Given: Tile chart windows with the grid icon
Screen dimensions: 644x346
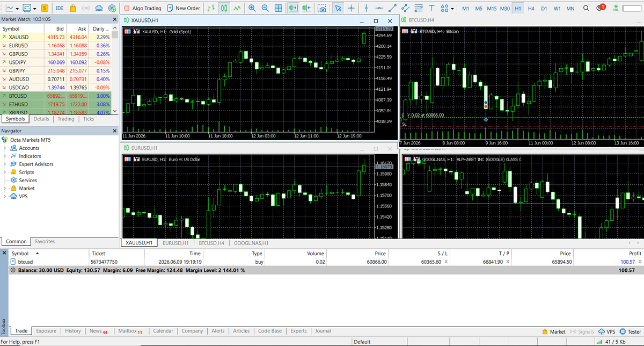Looking at the screenshot, I should point(278,8).
